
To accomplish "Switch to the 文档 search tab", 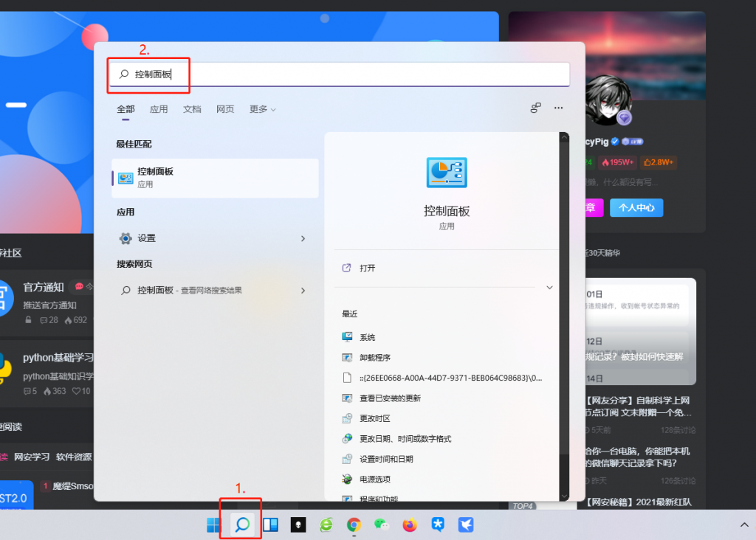I will tap(192, 109).
